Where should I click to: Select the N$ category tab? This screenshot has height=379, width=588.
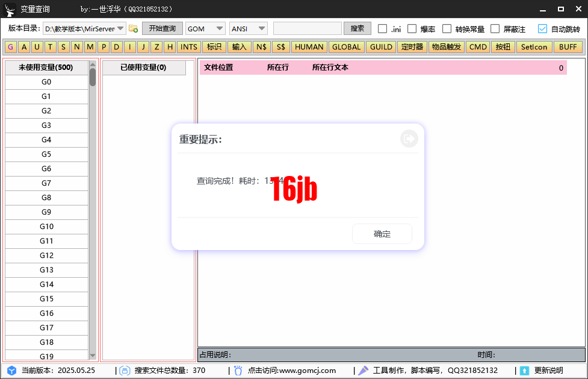pyautogui.click(x=261, y=46)
